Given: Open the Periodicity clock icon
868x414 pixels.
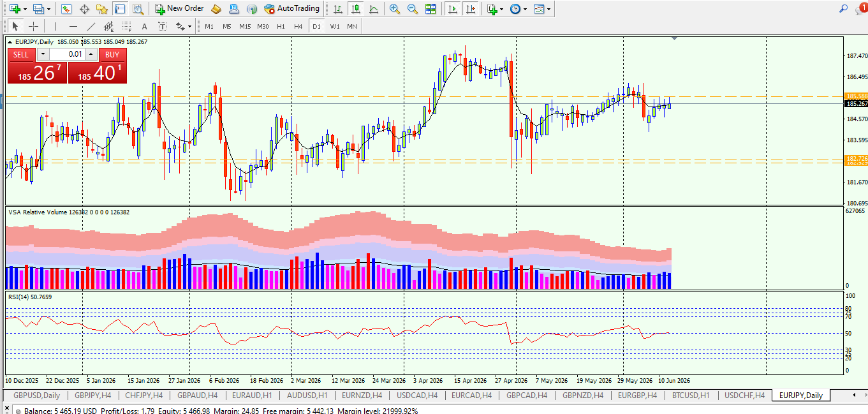Looking at the screenshot, I should pos(515,8).
